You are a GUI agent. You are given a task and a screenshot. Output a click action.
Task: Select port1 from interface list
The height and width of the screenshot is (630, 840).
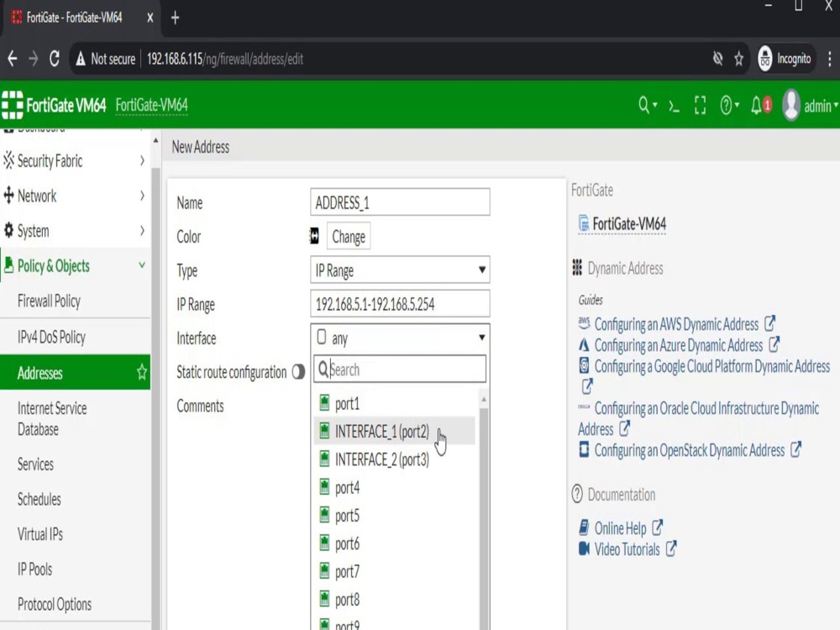coord(394,403)
